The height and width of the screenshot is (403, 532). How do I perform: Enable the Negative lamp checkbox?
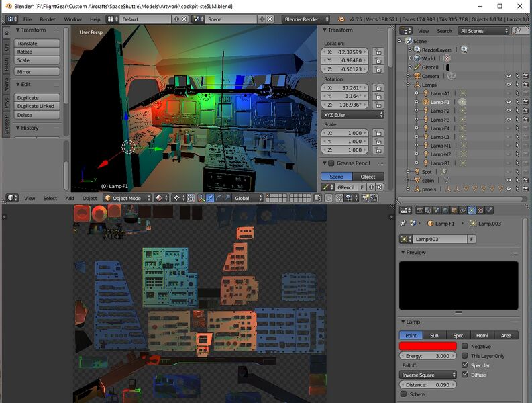coord(465,346)
